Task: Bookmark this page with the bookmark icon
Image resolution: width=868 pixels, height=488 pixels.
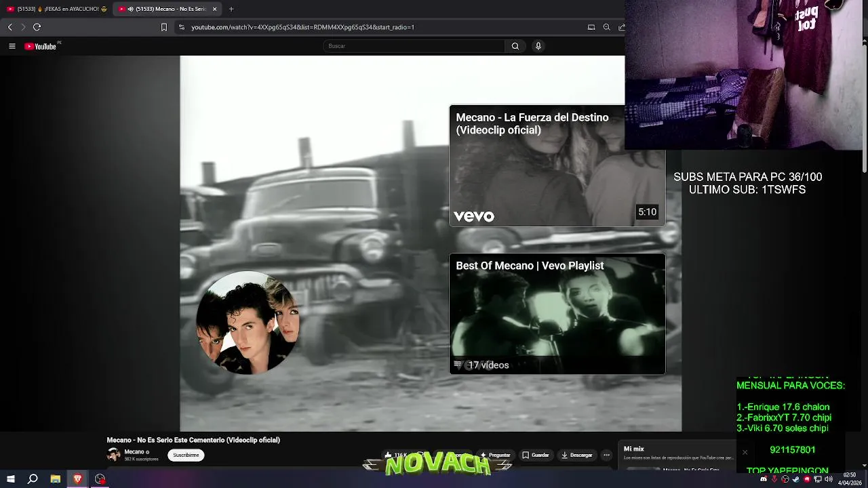Action: [163, 27]
